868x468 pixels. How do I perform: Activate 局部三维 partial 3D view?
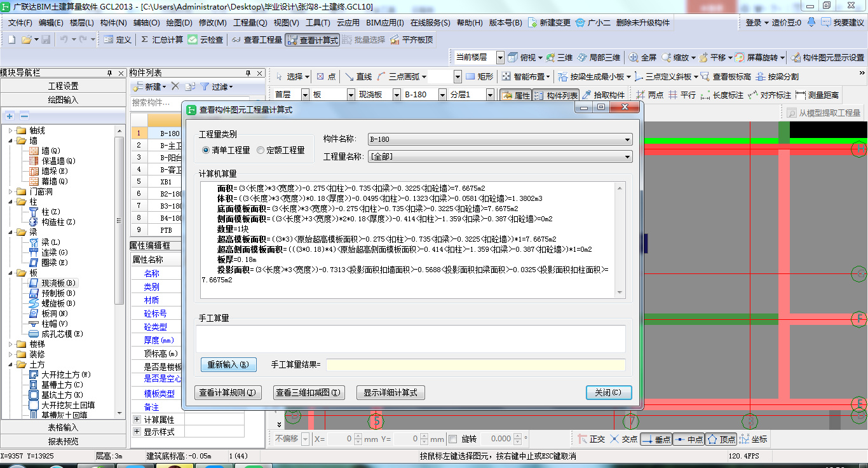click(x=599, y=57)
